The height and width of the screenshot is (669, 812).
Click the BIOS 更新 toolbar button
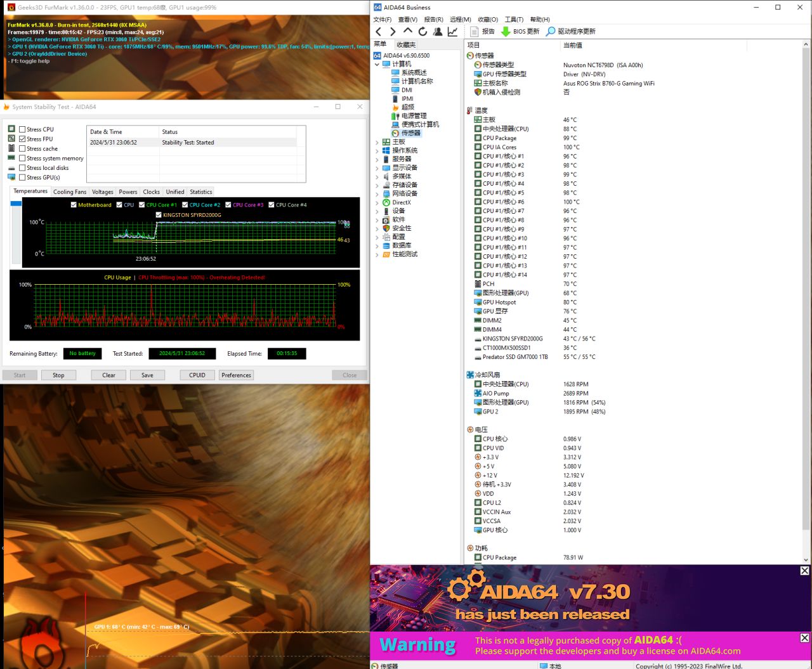click(520, 31)
